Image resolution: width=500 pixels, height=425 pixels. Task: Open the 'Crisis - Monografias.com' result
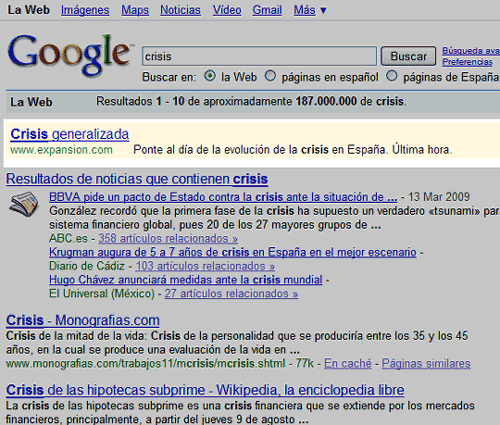(x=83, y=320)
